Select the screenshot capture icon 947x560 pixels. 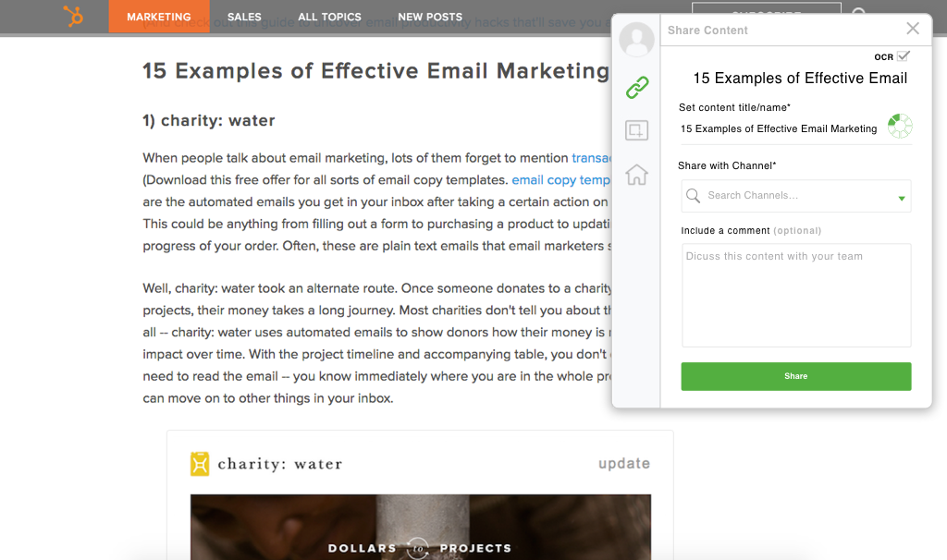[x=636, y=130]
